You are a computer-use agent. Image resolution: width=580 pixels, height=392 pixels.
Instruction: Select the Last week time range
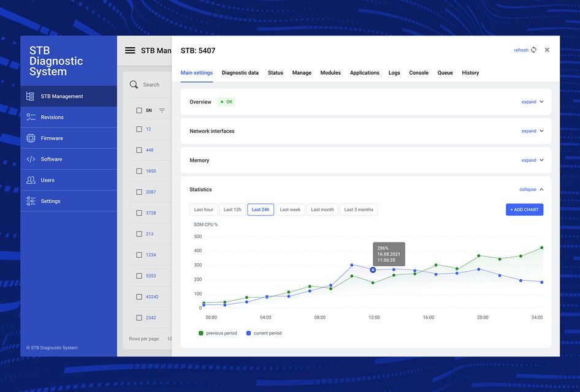(290, 209)
